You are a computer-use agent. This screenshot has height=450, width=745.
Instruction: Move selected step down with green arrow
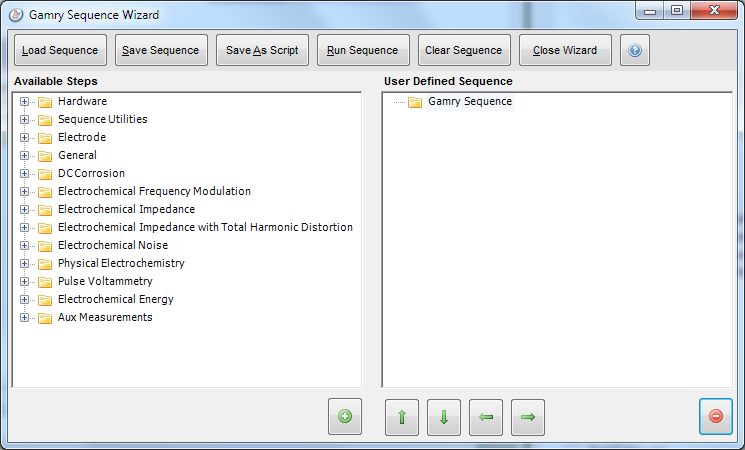coord(444,417)
